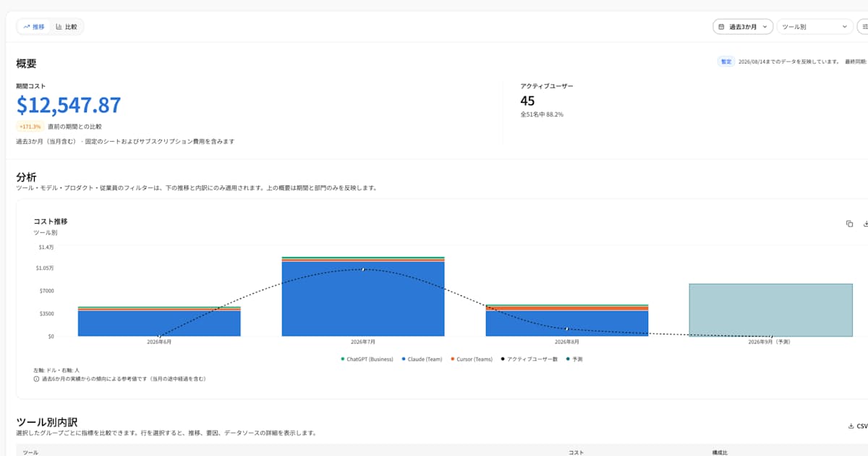Switch to the 推移 trend tab
This screenshot has width=868, height=456.
(x=33, y=27)
